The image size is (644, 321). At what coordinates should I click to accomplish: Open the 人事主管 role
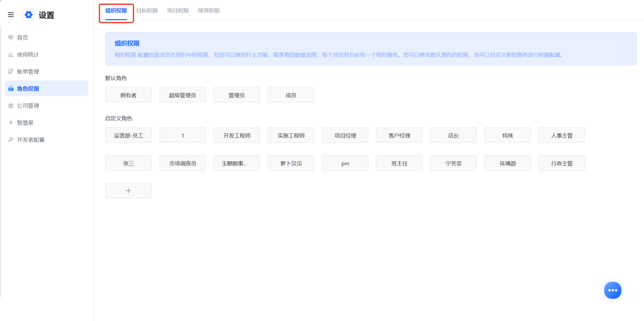(561, 135)
